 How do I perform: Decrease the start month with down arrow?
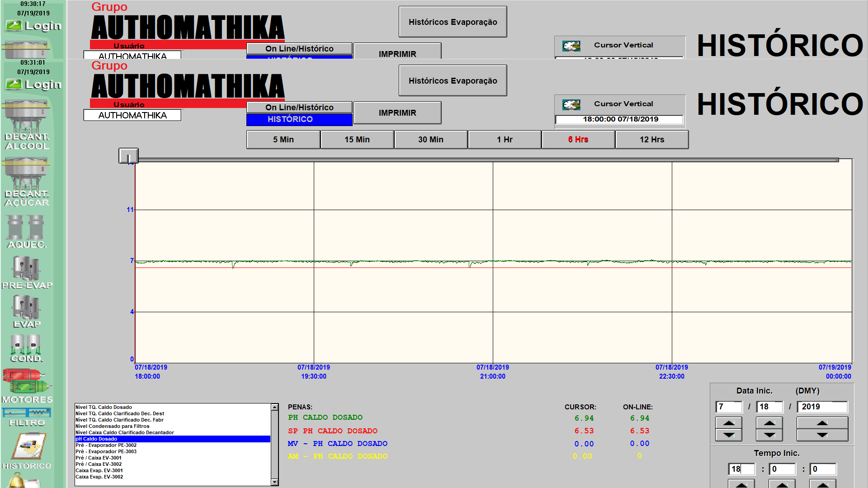[729, 435]
